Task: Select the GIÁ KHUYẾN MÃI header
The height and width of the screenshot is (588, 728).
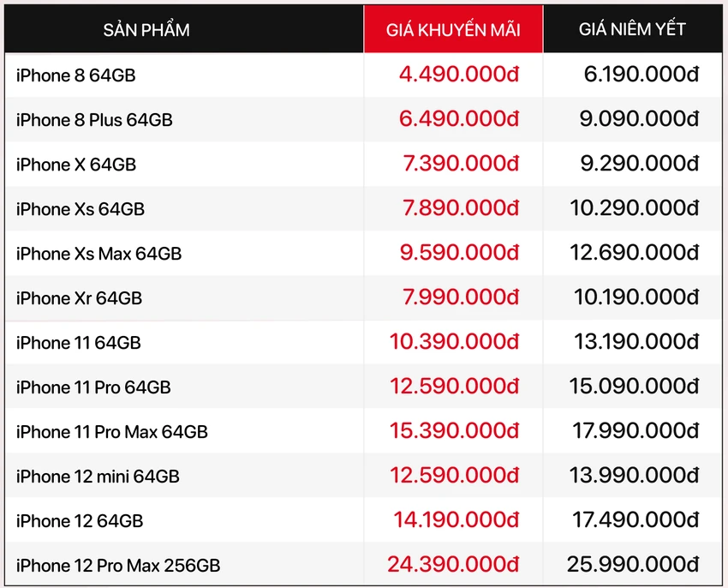Action: pos(453,29)
